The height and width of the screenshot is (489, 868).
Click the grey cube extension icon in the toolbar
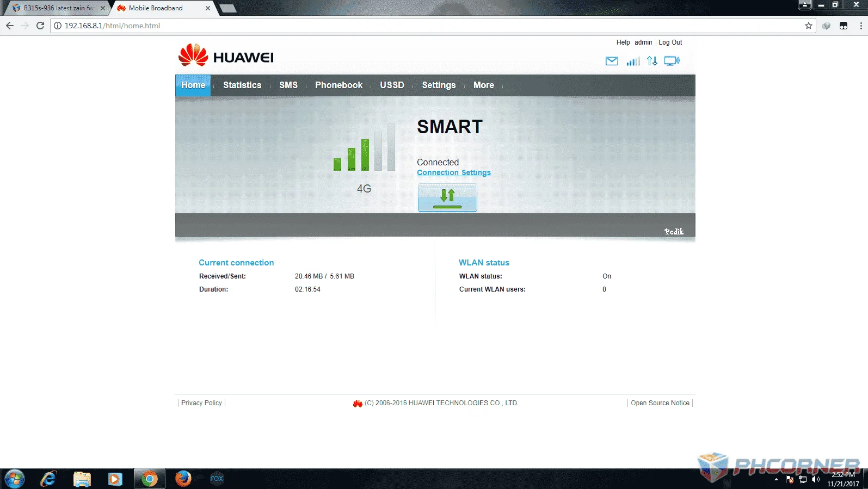tap(826, 26)
